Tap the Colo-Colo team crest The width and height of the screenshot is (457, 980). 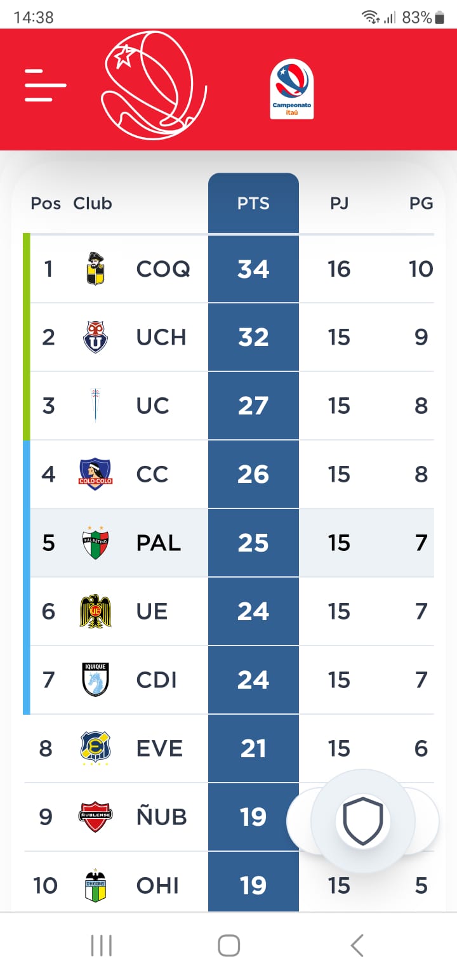point(95,474)
